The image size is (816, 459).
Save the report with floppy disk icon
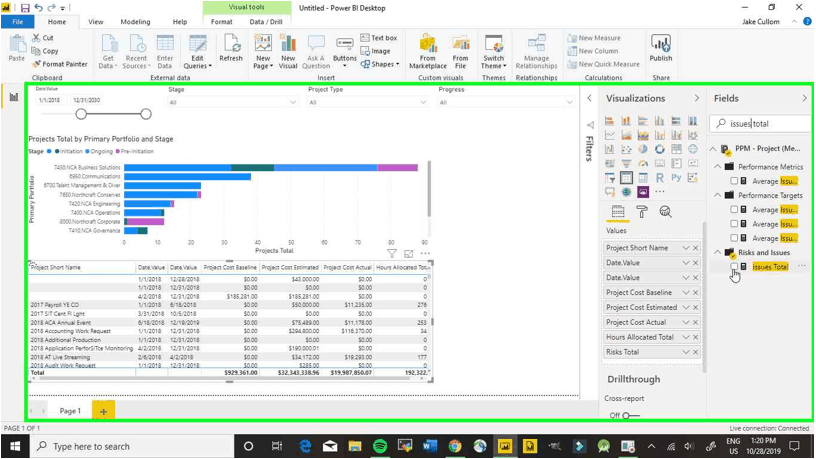click(x=25, y=8)
